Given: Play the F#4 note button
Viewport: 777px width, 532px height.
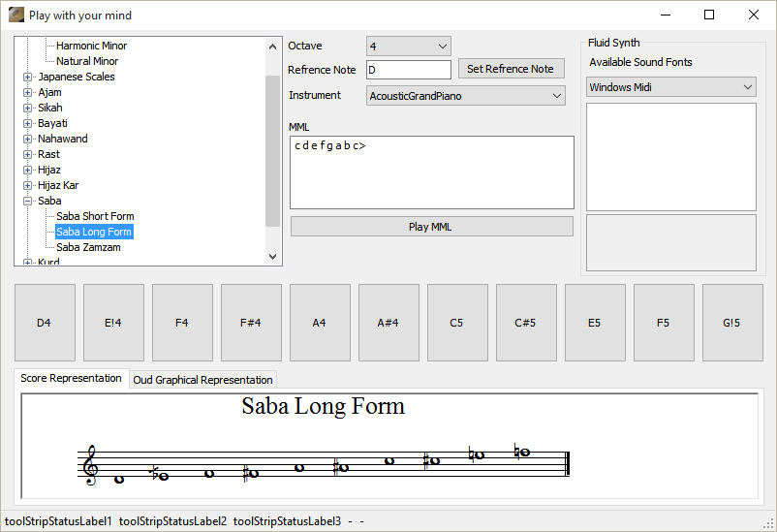Looking at the screenshot, I should 251,323.
